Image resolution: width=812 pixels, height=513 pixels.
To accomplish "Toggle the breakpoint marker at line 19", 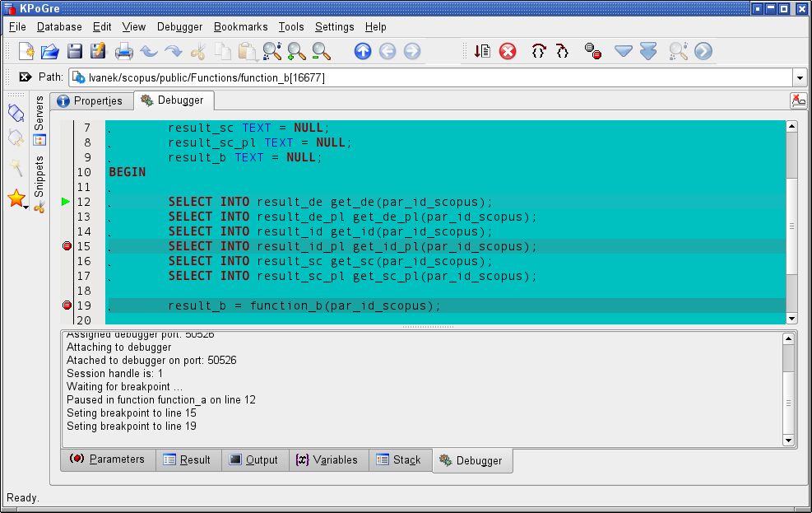I will coord(67,305).
